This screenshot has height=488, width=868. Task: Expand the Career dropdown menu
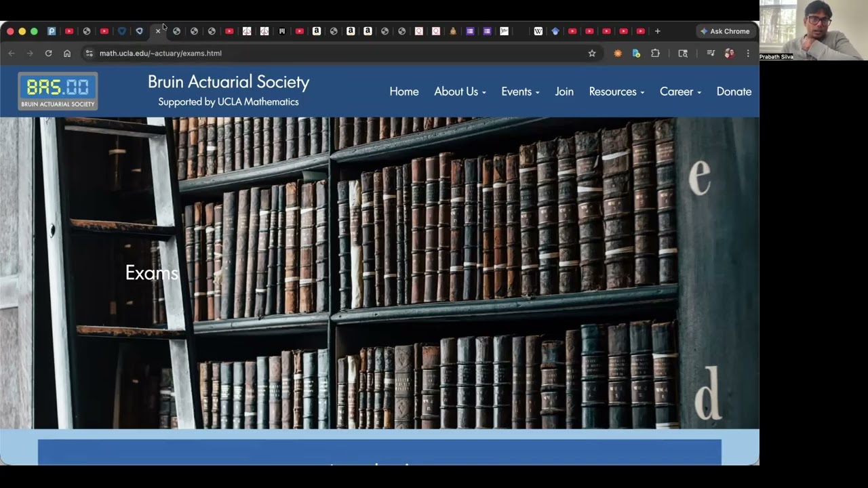[680, 91]
